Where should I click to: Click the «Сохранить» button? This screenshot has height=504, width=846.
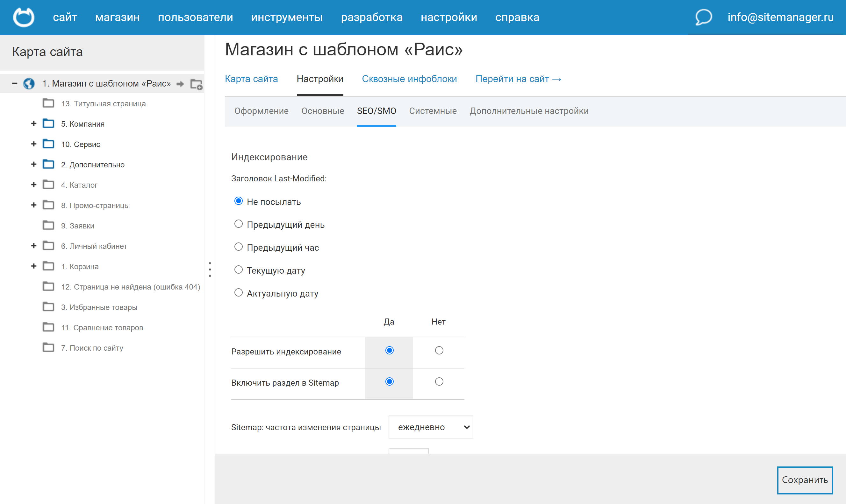click(x=805, y=480)
